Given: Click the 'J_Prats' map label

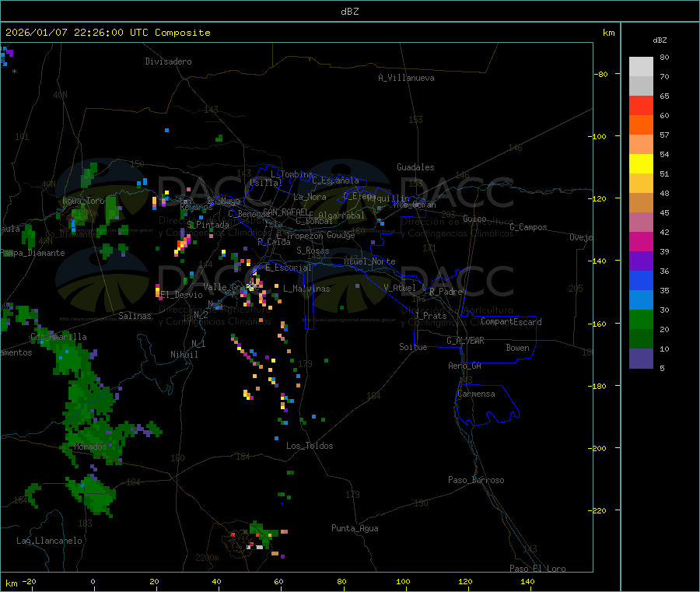Looking at the screenshot, I should click(430, 316).
